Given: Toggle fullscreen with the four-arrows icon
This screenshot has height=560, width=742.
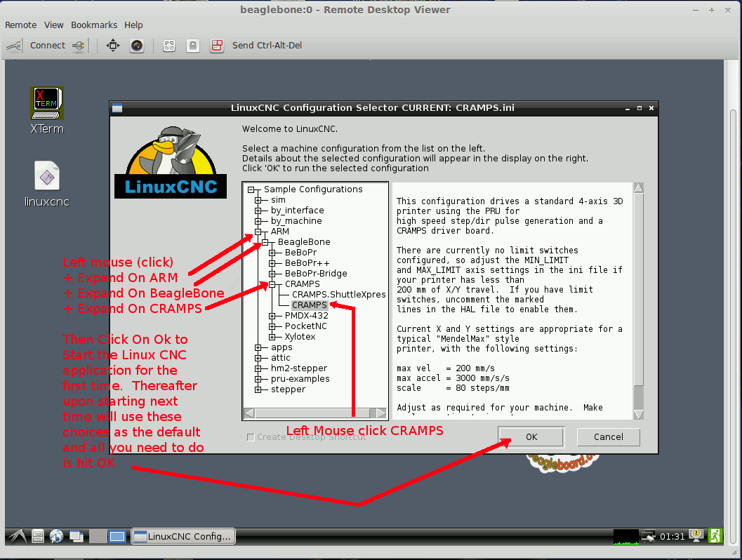Looking at the screenshot, I should (x=113, y=46).
